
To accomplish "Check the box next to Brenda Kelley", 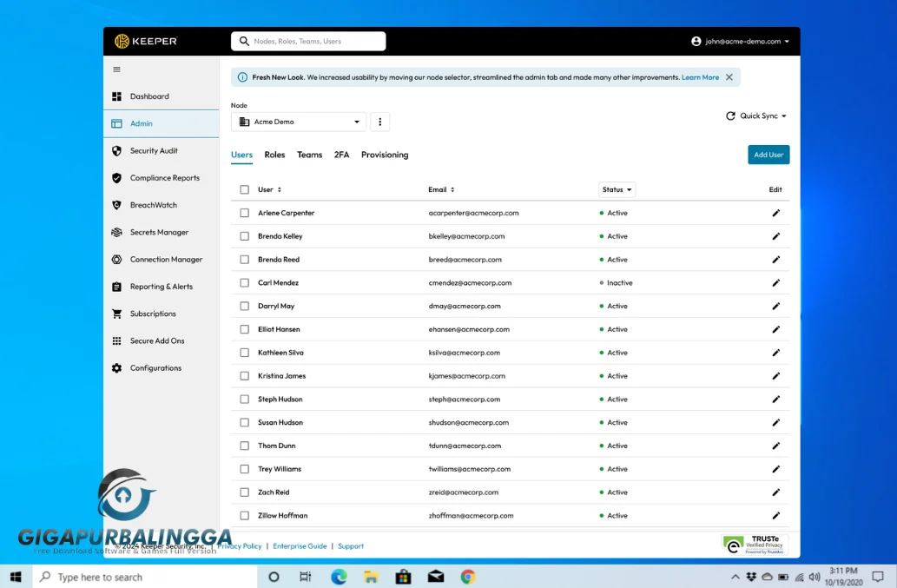I will (x=244, y=236).
